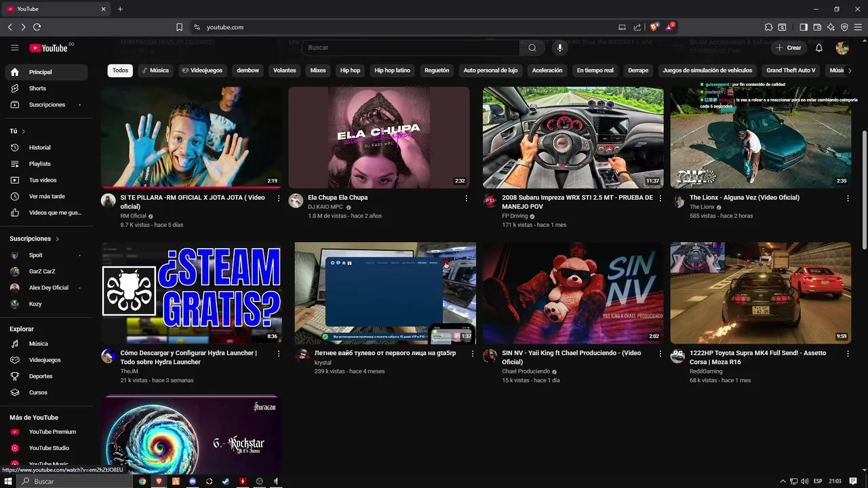This screenshot has width=868, height=488.
Task: Click the taskbar Buscar search box
Action: click(75, 481)
